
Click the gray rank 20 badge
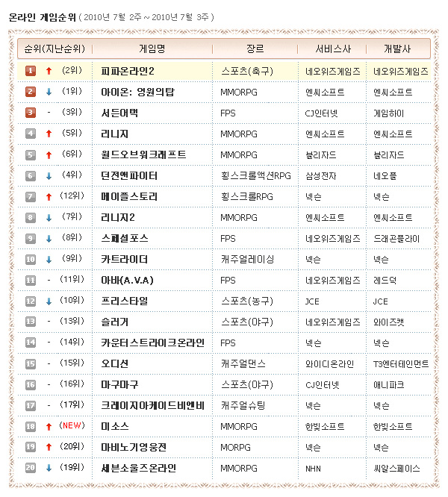(x=31, y=468)
